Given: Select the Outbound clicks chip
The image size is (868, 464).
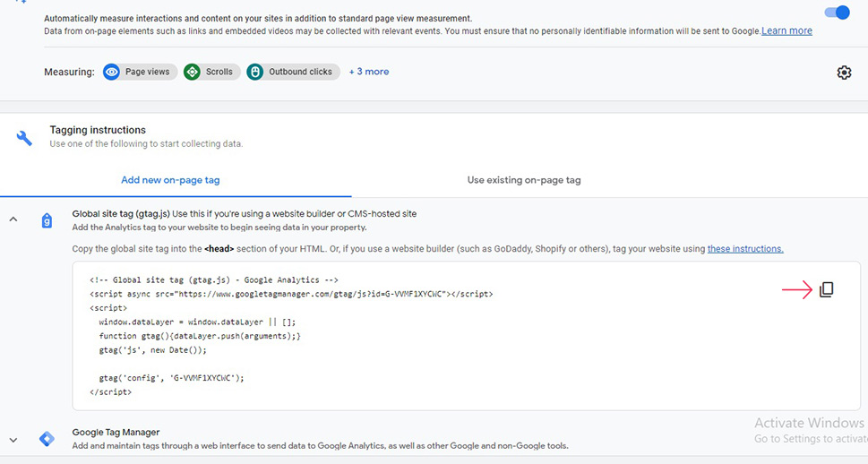Looking at the screenshot, I should click(294, 72).
